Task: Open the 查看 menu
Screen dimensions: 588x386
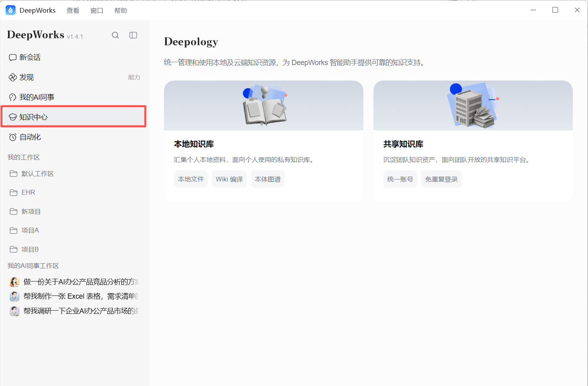Action: point(73,10)
